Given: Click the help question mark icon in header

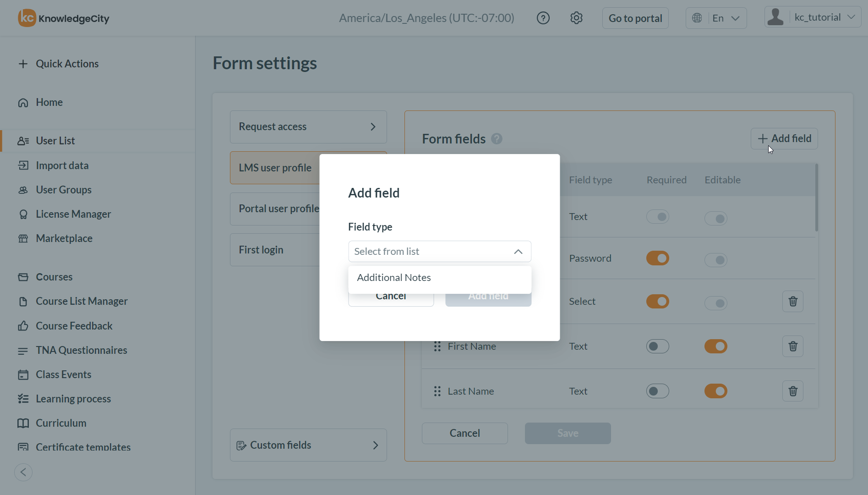Looking at the screenshot, I should coord(543,18).
